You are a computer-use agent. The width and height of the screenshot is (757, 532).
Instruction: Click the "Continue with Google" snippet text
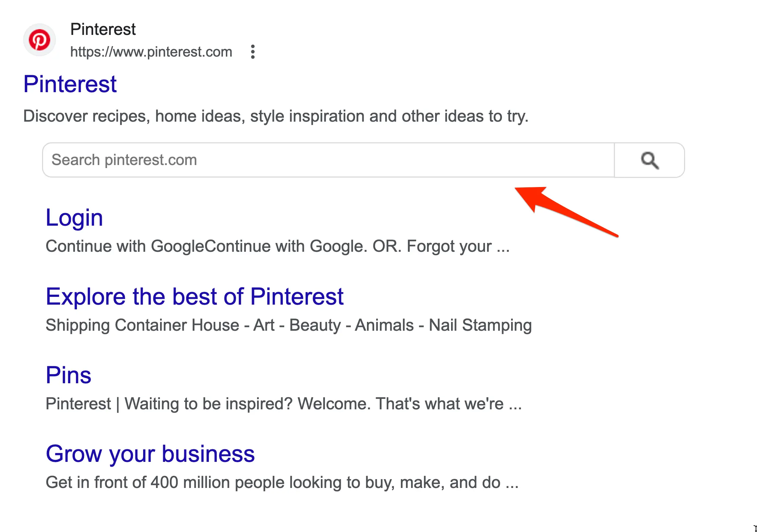pyautogui.click(x=277, y=246)
